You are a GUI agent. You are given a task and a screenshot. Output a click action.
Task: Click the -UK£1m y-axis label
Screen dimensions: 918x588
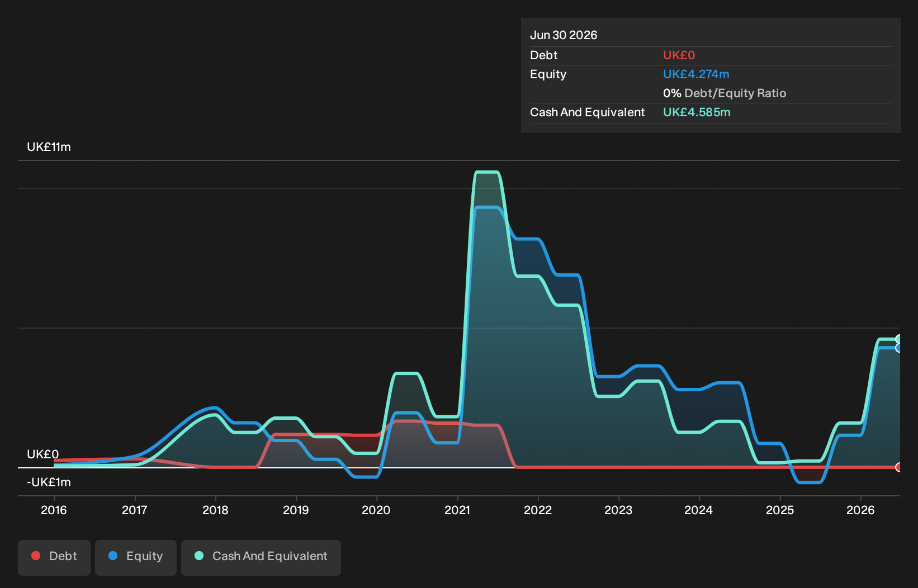point(49,482)
